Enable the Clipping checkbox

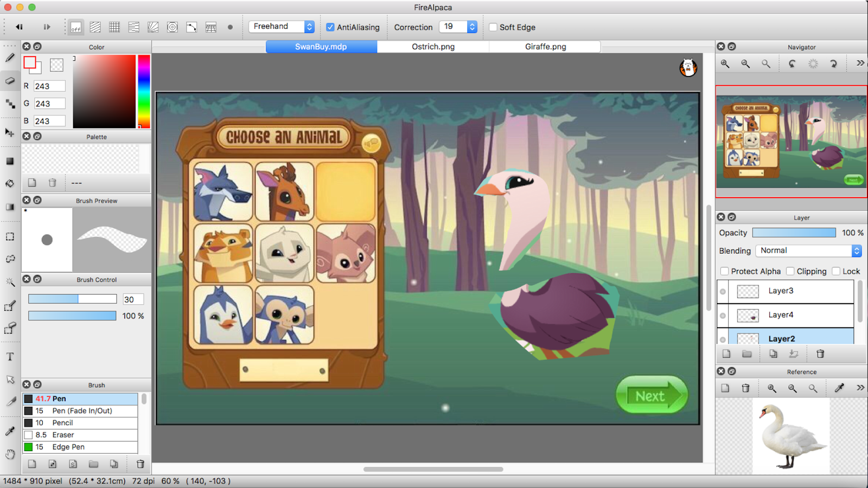790,271
